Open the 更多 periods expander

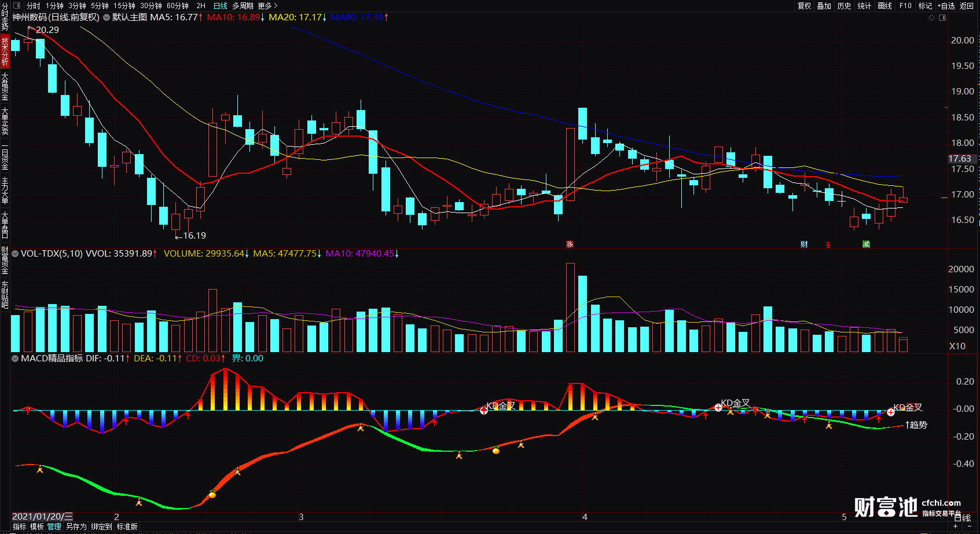coord(267,6)
